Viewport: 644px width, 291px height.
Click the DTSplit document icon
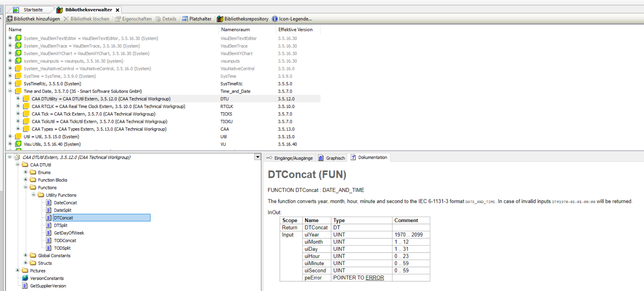(x=49, y=225)
